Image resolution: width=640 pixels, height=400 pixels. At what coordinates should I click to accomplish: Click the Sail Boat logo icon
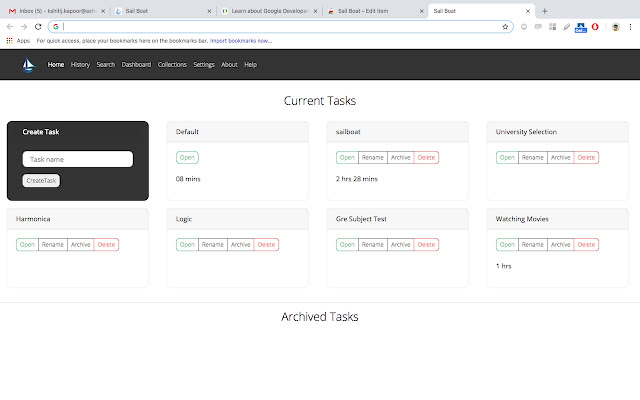click(x=28, y=64)
